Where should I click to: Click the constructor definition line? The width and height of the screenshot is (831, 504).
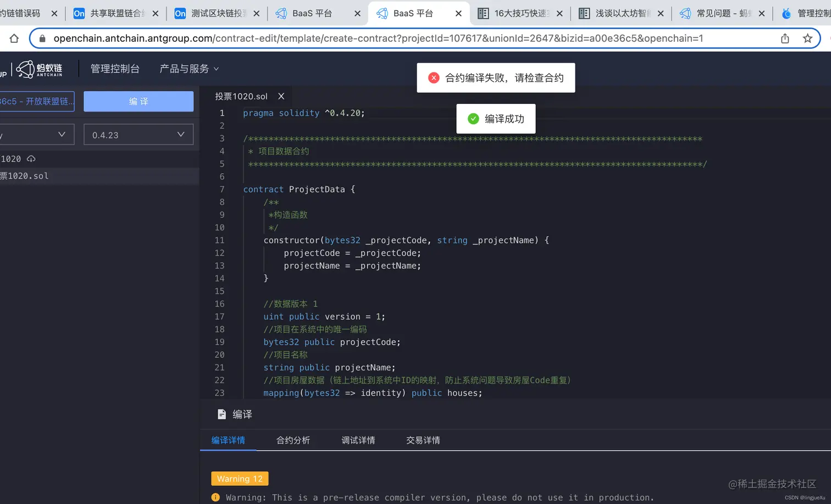coord(406,240)
